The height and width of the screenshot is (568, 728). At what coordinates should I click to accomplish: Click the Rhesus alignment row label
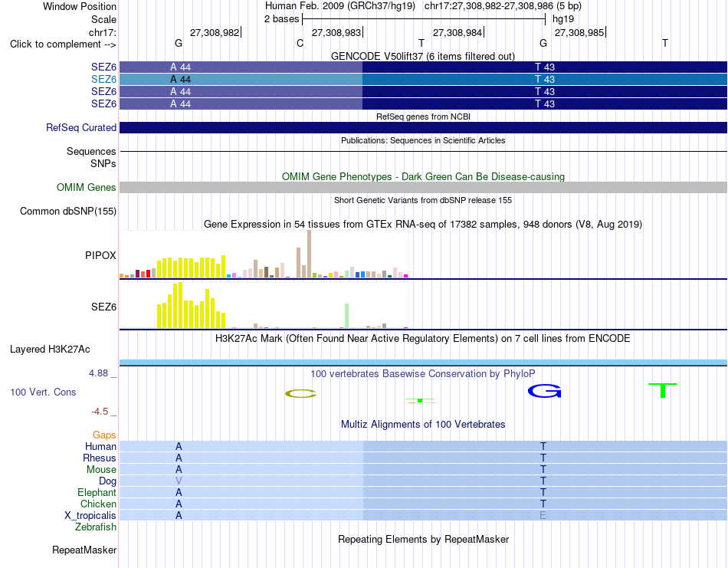(x=100, y=458)
